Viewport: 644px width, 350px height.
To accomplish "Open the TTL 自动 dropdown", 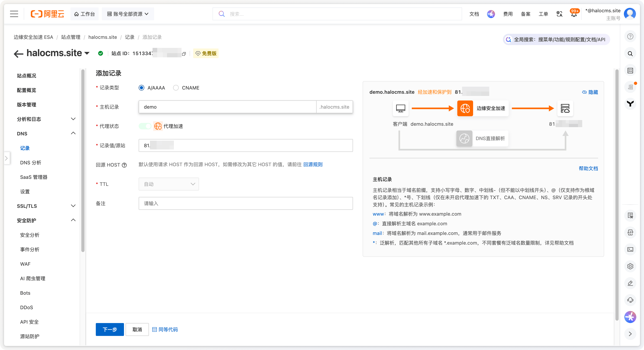I will tap(169, 184).
